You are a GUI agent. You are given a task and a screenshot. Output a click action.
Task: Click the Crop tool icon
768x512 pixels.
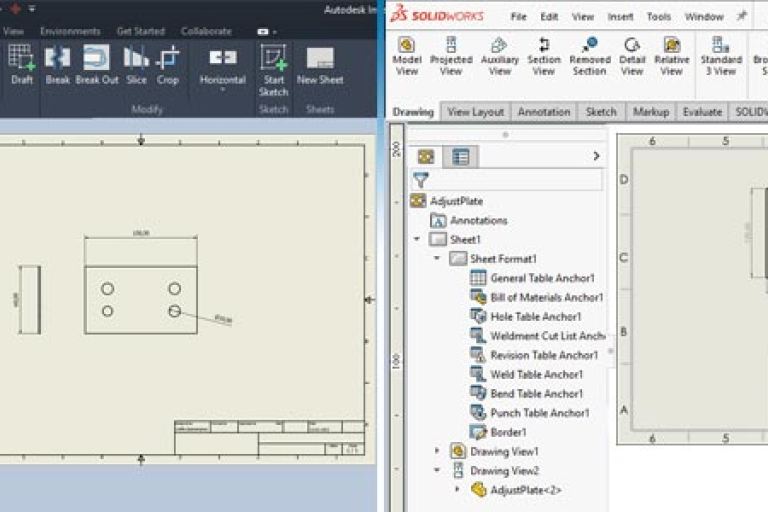tap(168, 60)
